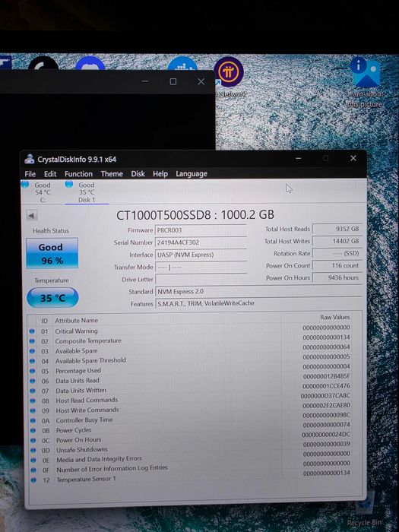Click the blue status dot on Disk 1 tab

[69, 184]
